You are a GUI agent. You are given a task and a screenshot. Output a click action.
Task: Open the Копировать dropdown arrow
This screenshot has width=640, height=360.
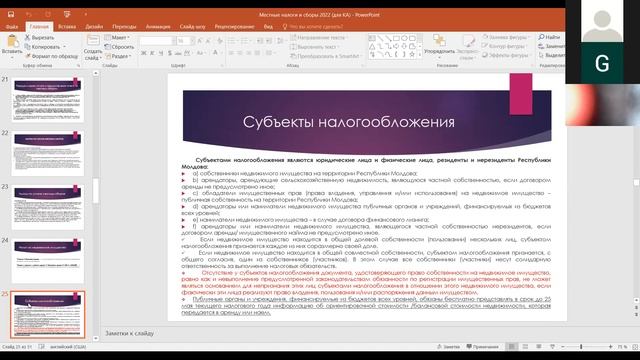pyautogui.click(x=64, y=47)
